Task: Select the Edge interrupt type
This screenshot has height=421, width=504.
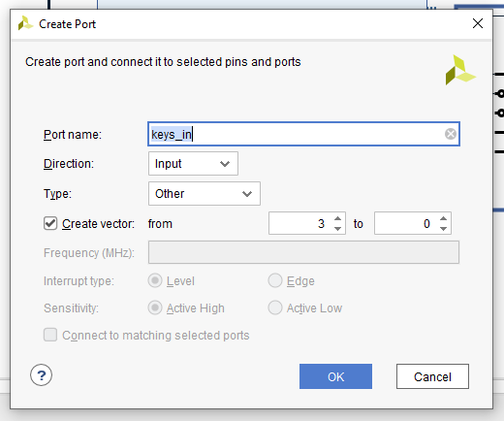Action: pos(275,280)
